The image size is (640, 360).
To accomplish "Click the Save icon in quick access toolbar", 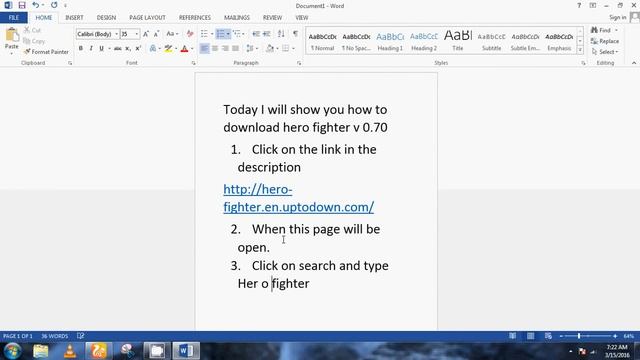I will pyautogui.click(x=22, y=5).
